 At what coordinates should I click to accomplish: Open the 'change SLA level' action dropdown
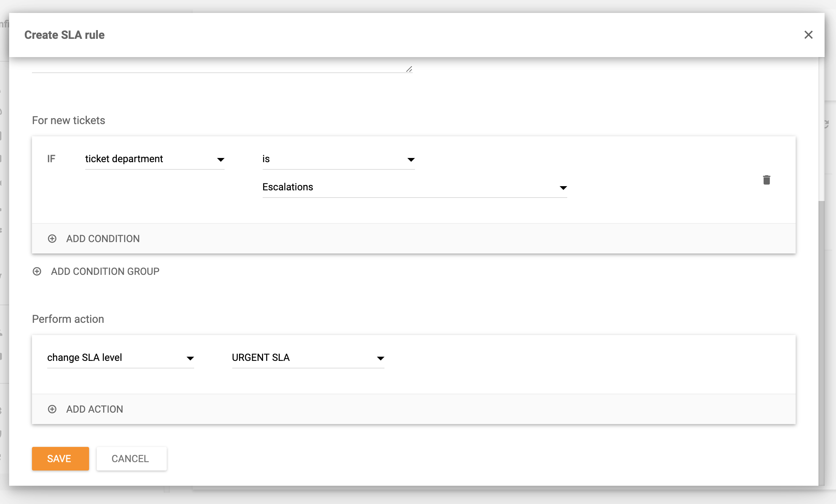click(x=120, y=357)
